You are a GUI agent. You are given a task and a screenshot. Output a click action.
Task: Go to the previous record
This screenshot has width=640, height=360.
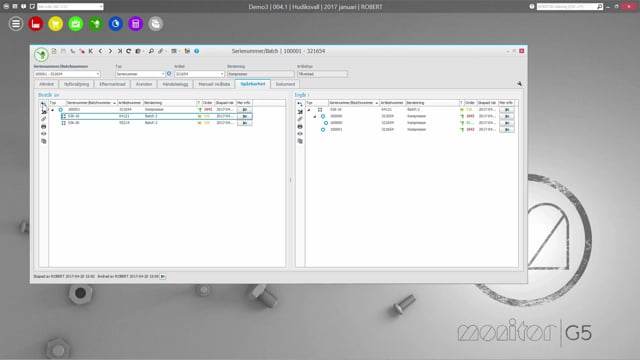tap(100, 51)
